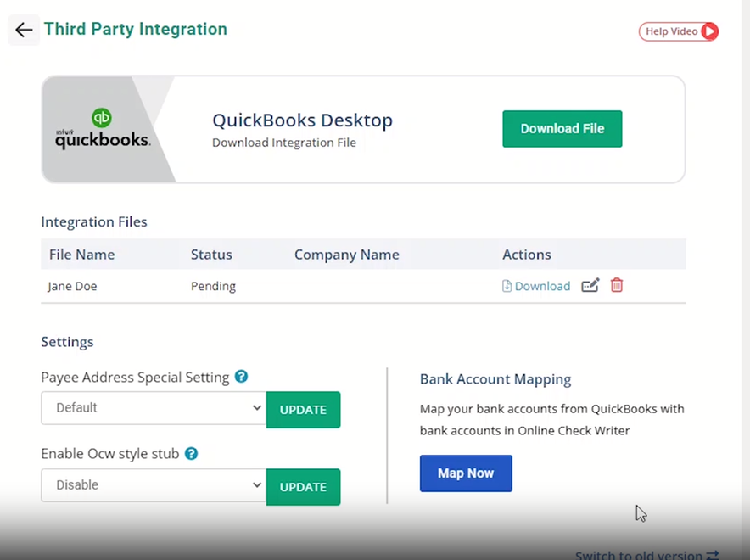Edit the Jane Doe file entry
Viewport: 750px width, 560px height.
(x=590, y=285)
